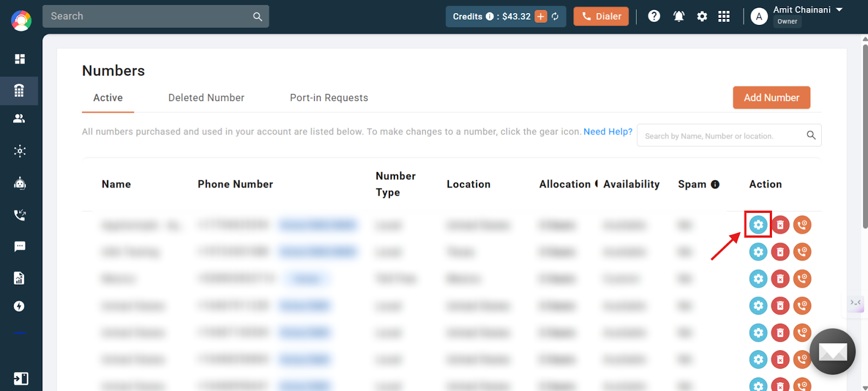Click the app logo in the top-left corner
This screenshot has height=391, width=868.
21,21
